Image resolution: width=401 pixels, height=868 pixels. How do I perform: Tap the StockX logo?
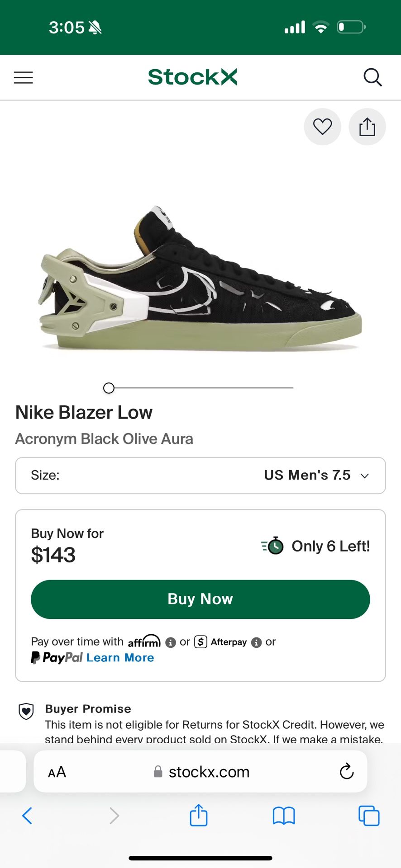tap(192, 77)
